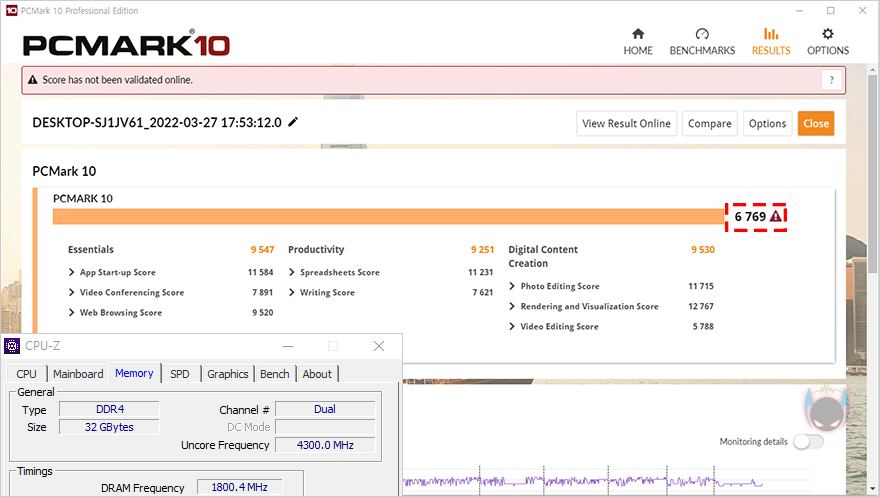Expand Rendering and Visualization Score
This screenshot has width=880, height=497.
(x=512, y=306)
